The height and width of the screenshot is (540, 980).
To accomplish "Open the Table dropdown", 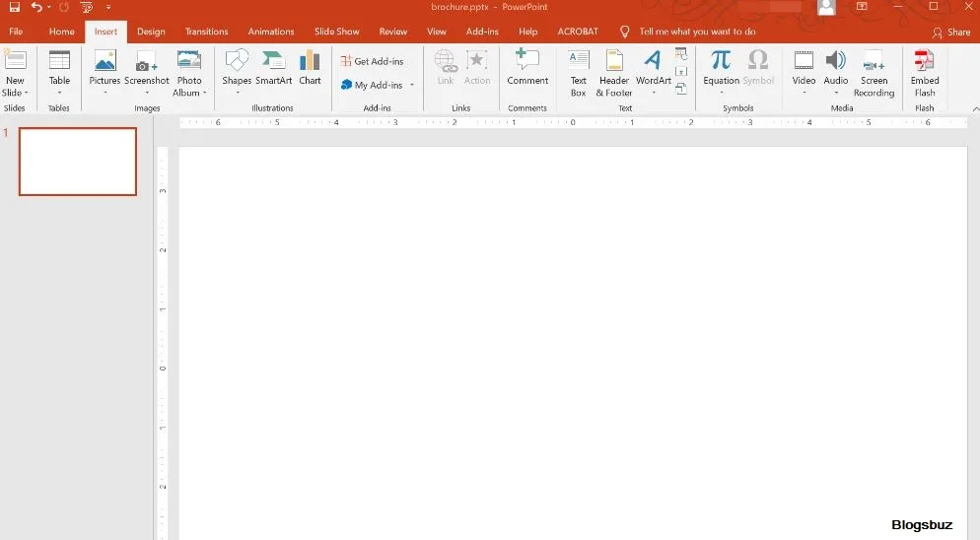I will click(60, 93).
